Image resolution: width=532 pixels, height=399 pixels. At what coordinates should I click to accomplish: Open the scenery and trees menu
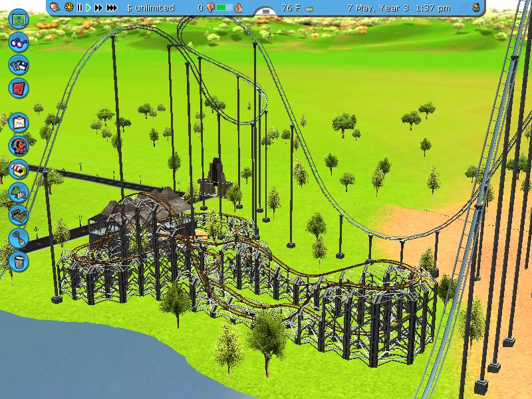pos(19,192)
